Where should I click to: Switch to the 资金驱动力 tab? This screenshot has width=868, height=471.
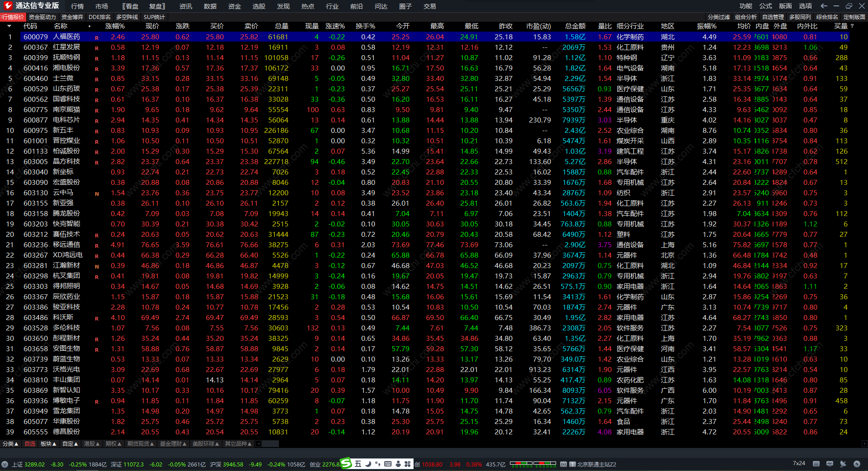pyautogui.click(x=42, y=17)
